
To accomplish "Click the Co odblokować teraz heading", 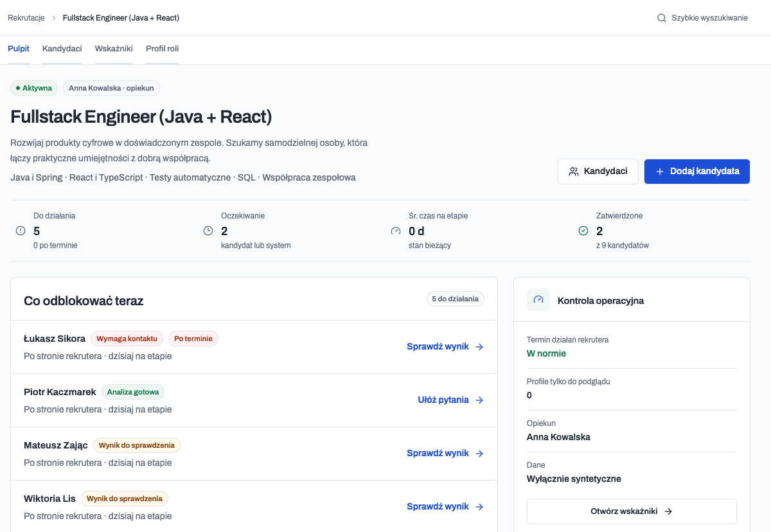I will (84, 301).
